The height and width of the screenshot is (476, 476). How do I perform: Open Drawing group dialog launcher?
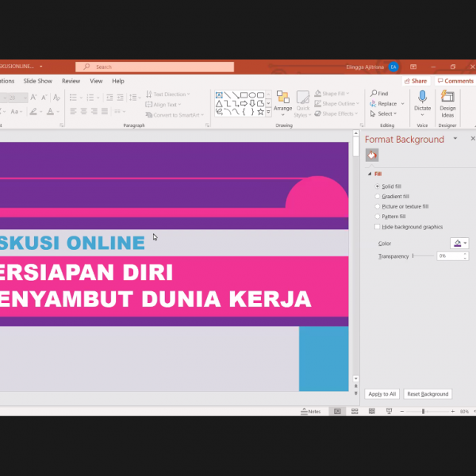coord(362,125)
